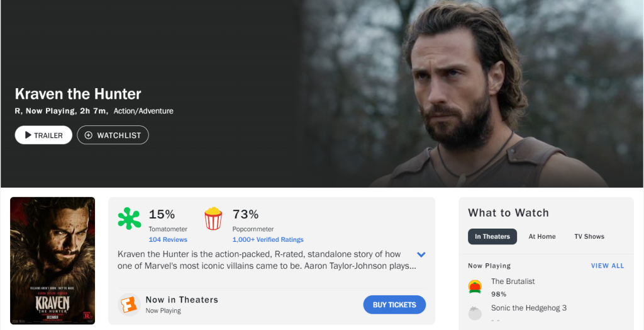Open The Brutalist movie link
This screenshot has height=330, width=644.
pos(513,282)
